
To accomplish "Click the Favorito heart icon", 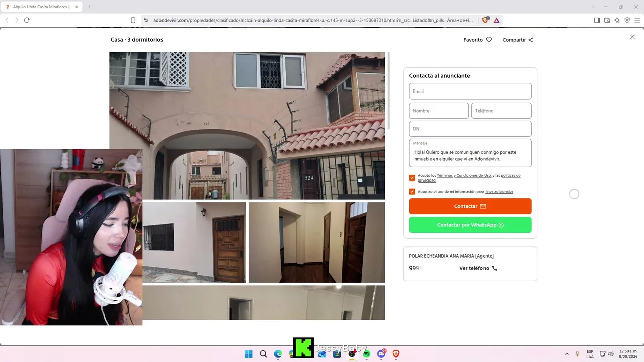I will pyautogui.click(x=489, y=40).
